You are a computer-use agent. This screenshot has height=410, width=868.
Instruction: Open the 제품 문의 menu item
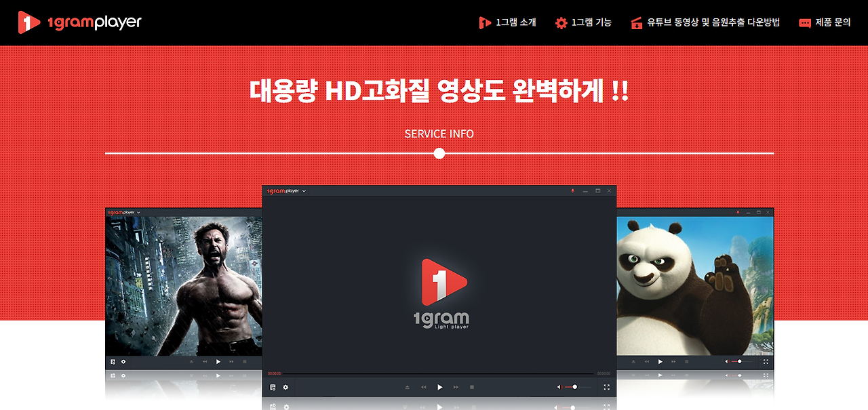pos(825,22)
